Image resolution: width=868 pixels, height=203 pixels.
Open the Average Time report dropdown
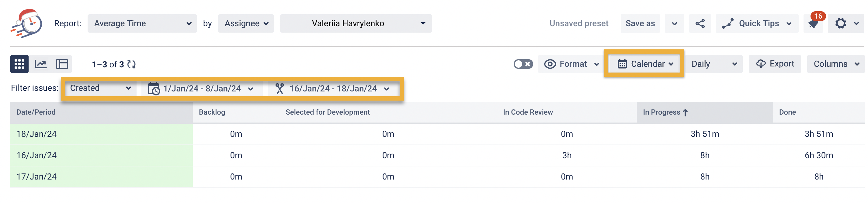[142, 23]
